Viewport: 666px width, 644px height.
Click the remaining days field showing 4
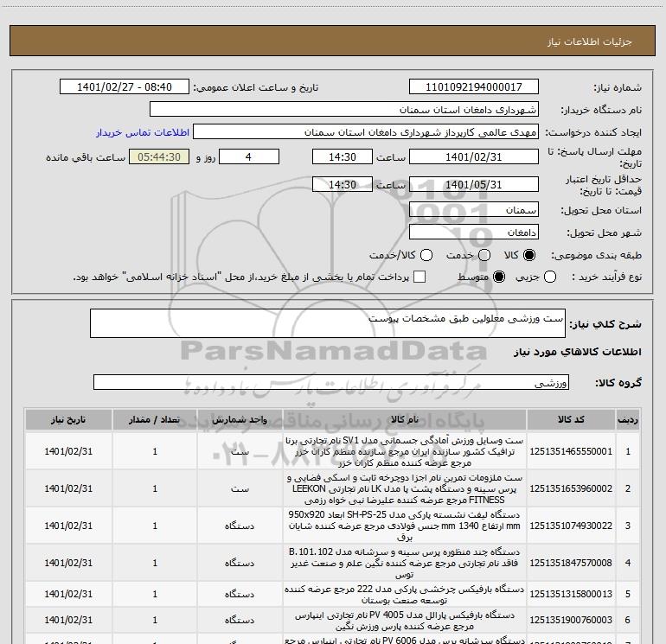coord(249,156)
